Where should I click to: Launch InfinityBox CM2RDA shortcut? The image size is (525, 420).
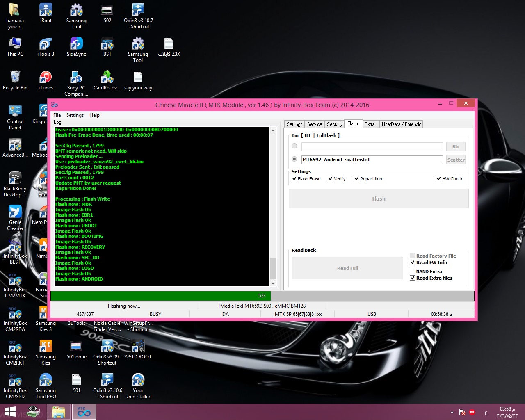pyautogui.click(x=15, y=319)
